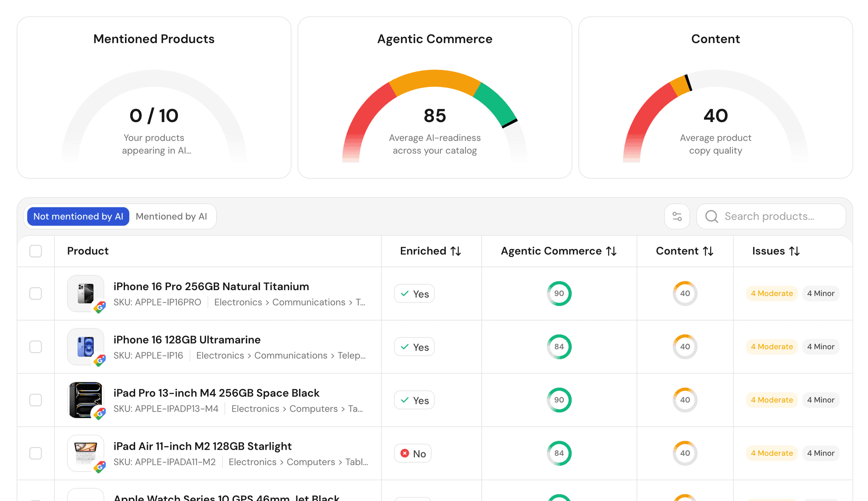
Task: Click the Agentic Commerce column header
Action: point(559,251)
